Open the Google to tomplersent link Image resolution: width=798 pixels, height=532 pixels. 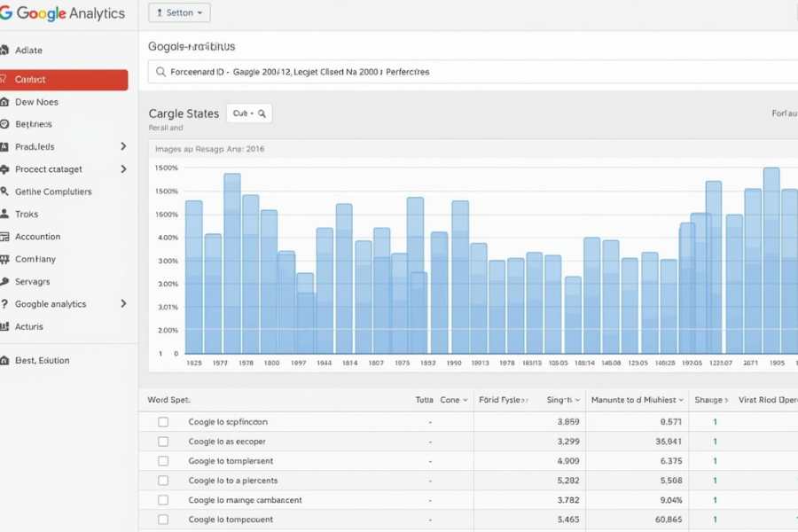pos(231,461)
